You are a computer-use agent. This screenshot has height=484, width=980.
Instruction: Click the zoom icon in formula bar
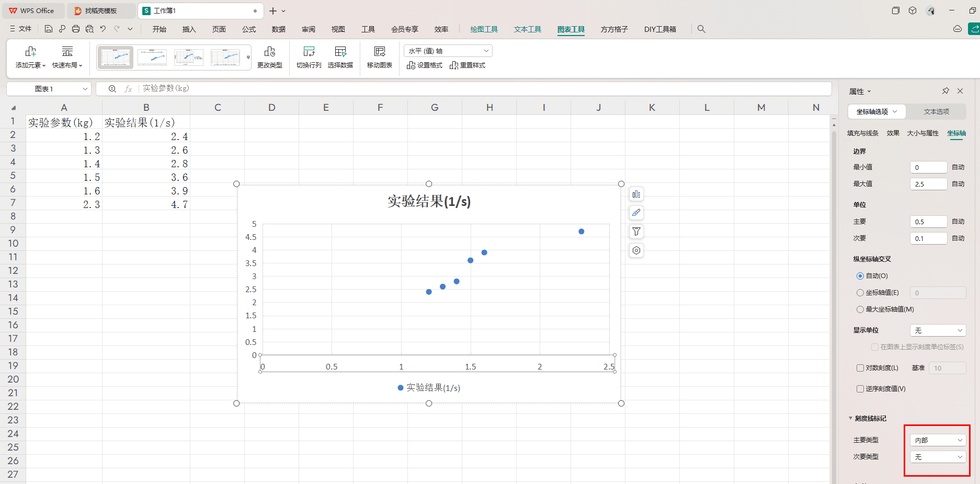pyautogui.click(x=112, y=89)
